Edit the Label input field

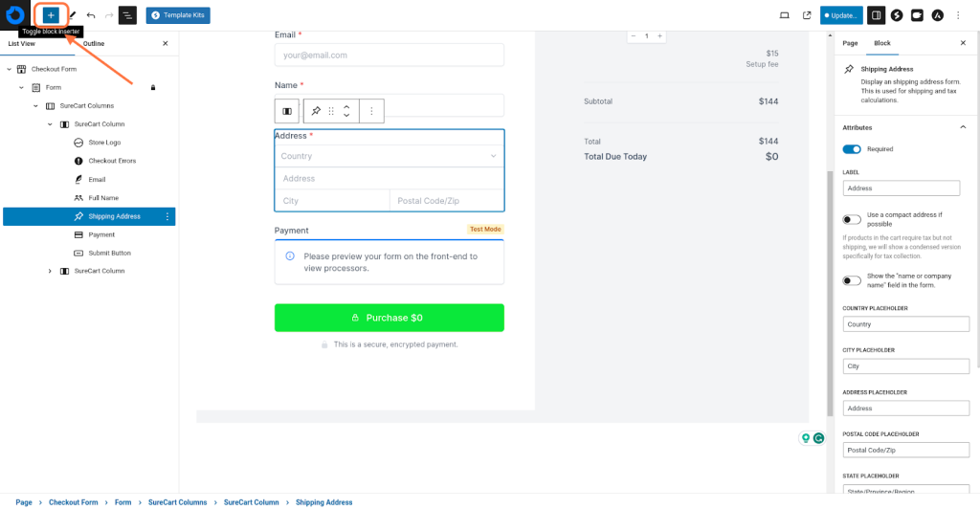click(901, 188)
